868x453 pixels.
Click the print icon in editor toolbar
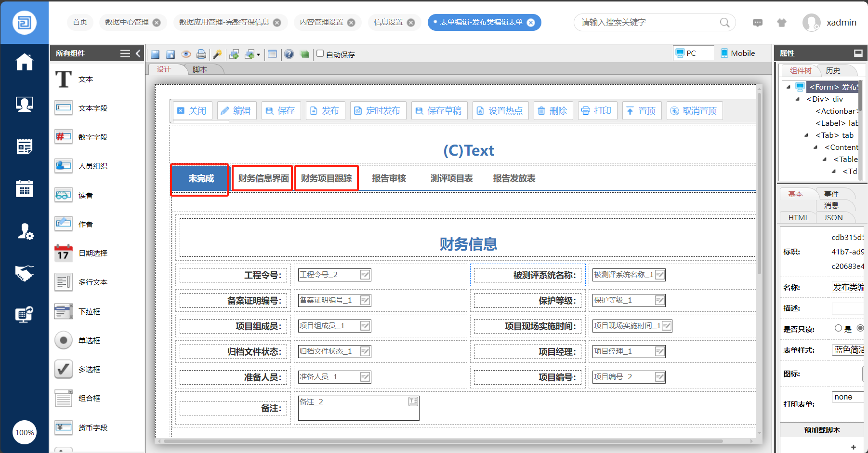[201, 54]
